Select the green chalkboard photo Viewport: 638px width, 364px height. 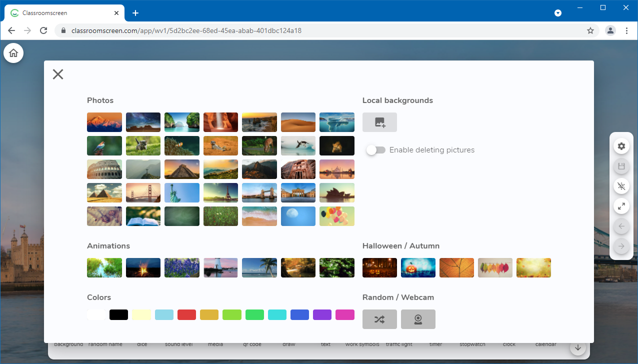pos(182,216)
